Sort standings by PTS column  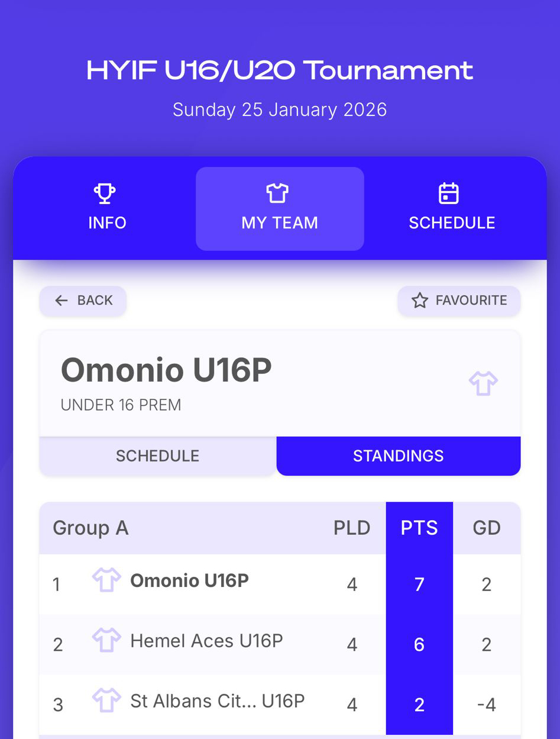coord(419,528)
